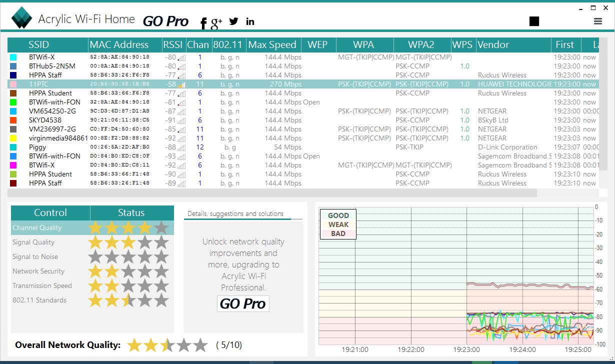Click the Facebook icon in header
The height and width of the screenshot is (364, 615).
point(203,23)
